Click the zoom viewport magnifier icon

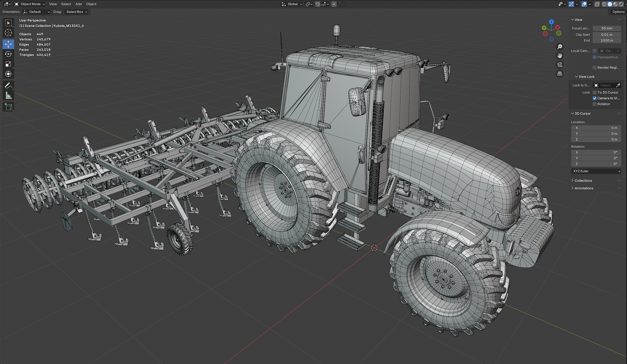[x=560, y=47]
